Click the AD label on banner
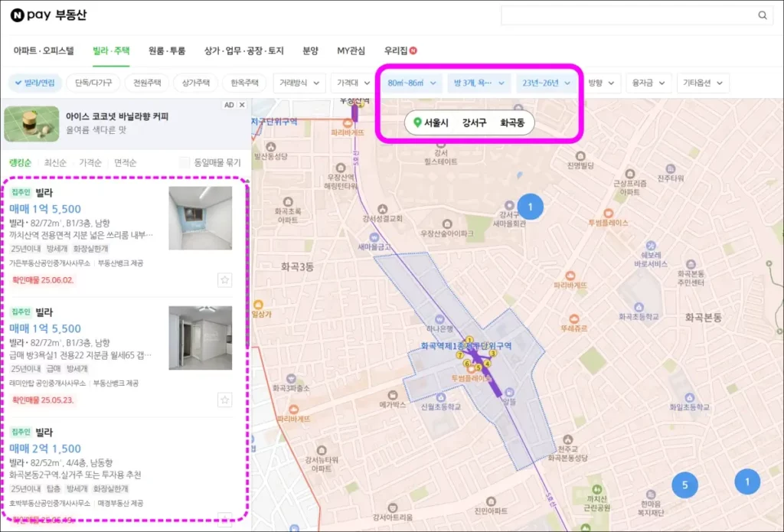Screen dimensions: 784x532 pos(229,105)
